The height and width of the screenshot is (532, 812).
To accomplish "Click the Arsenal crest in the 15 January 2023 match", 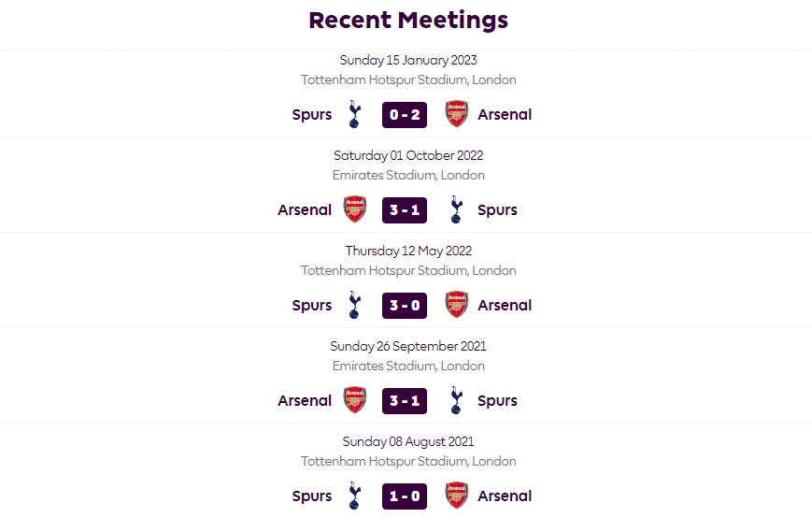I will (457, 114).
